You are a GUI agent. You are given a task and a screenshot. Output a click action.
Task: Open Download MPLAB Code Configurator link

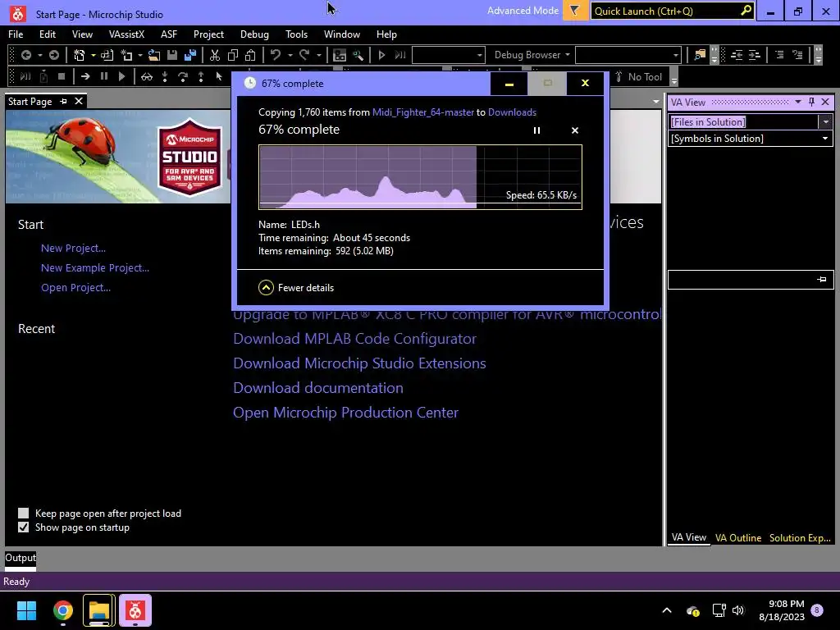354,339
